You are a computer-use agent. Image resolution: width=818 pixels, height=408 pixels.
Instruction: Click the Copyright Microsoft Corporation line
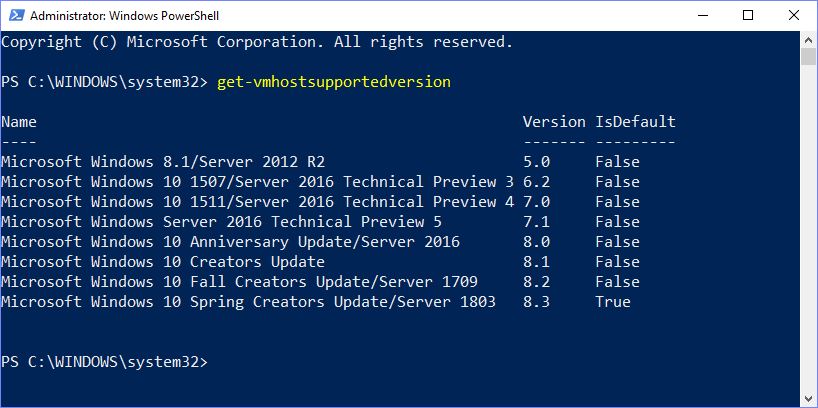257,42
